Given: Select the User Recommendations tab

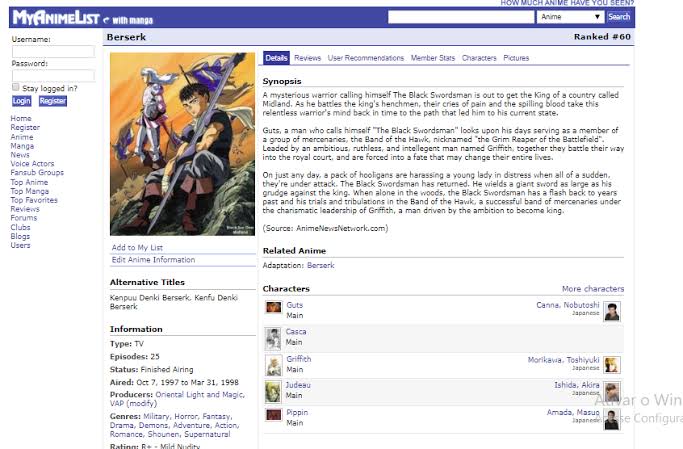Looking at the screenshot, I should 366,58.
